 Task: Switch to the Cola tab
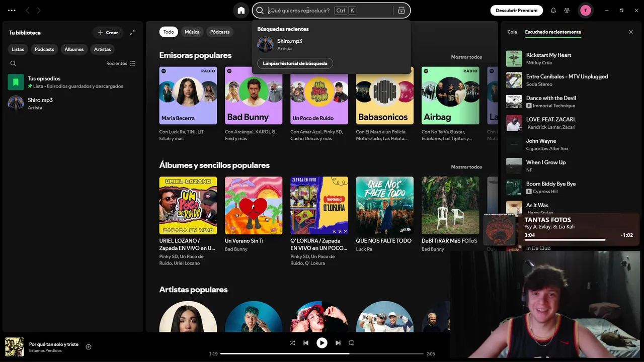512,32
